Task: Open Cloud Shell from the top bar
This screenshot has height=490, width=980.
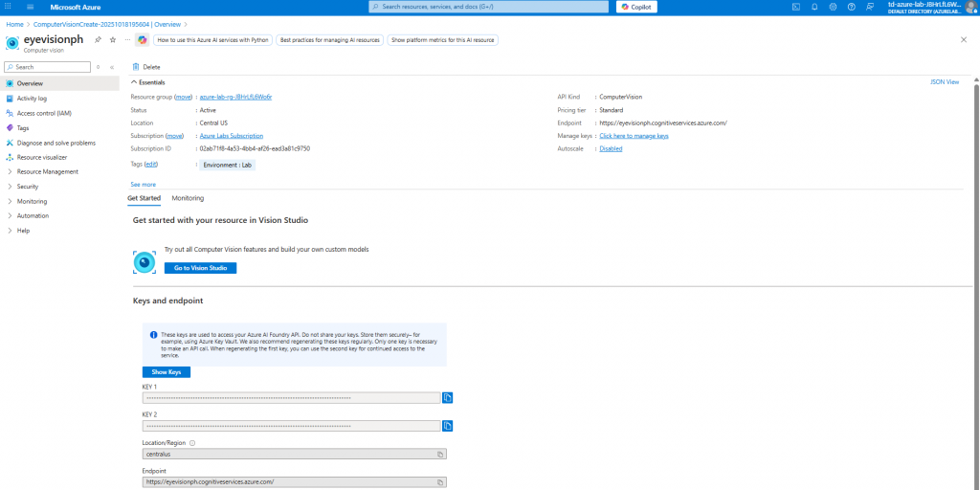Action: (796, 7)
